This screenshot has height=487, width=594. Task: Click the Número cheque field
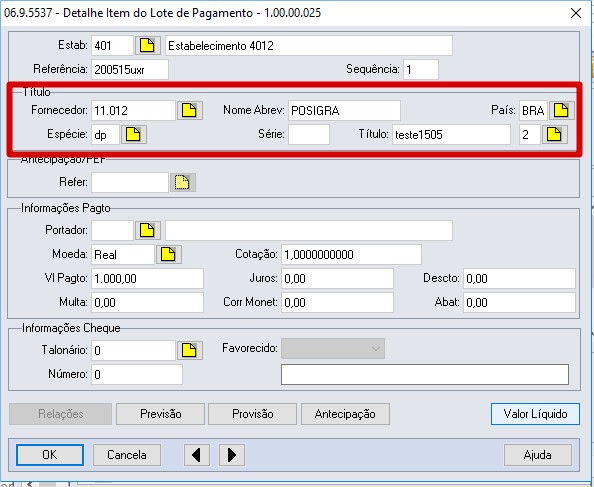coord(137,374)
